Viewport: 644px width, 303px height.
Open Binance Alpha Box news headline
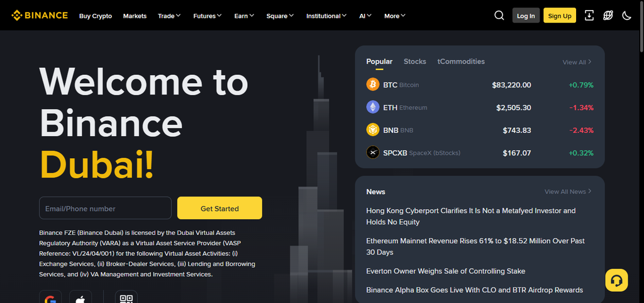[x=474, y=290]
